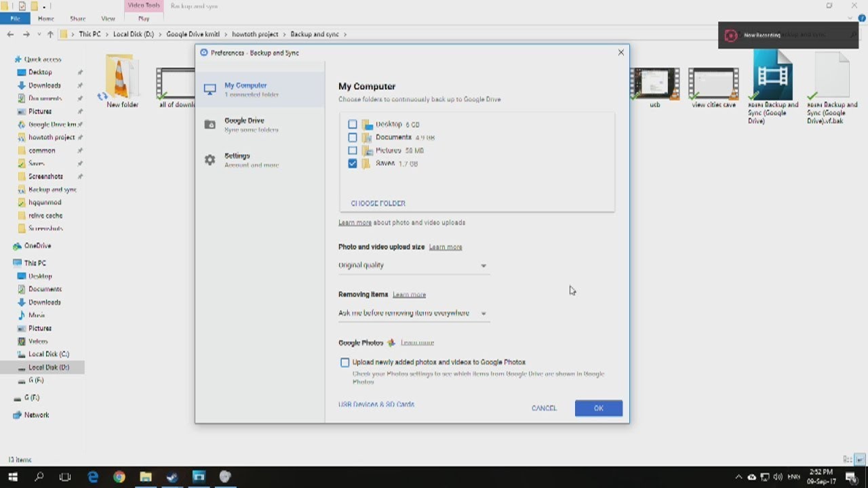Open Steam from taskbar
The image size is (868, 488).
[x=172, y=477]
